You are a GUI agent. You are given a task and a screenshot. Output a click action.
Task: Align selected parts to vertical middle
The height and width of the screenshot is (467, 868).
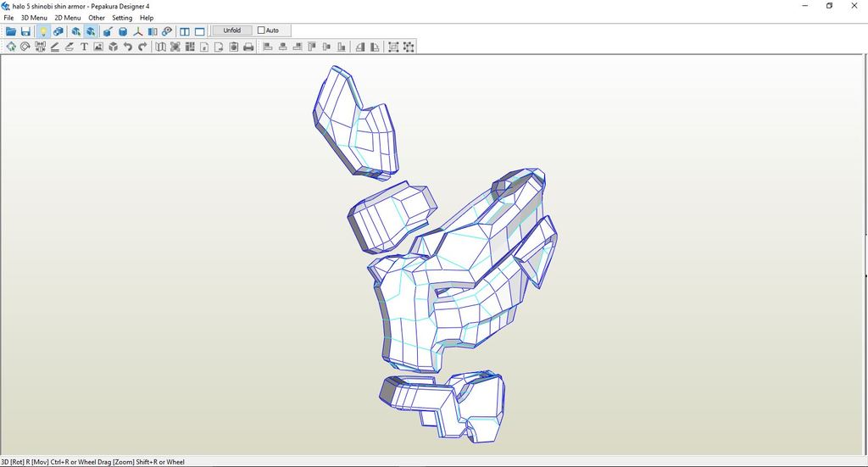[x=326, y=47]
